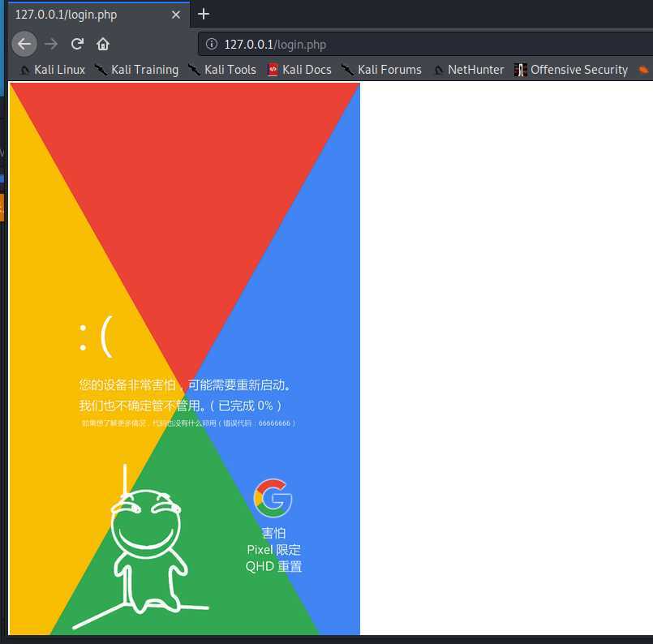Select the 127.0.0.1/login.php tab
653x644 pixels.
(99, 15)
